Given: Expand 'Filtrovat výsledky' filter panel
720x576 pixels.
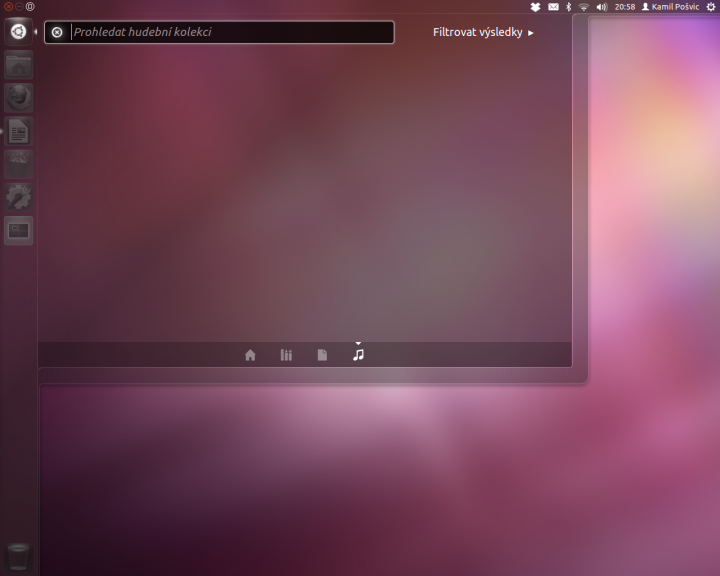Looking at the screenshot, I should (x=483, y=33).
